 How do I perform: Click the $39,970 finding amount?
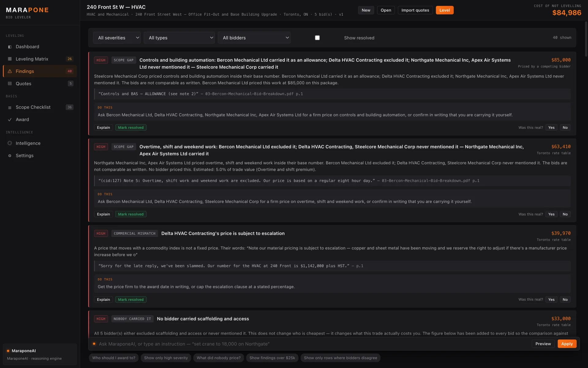[561, 233]
